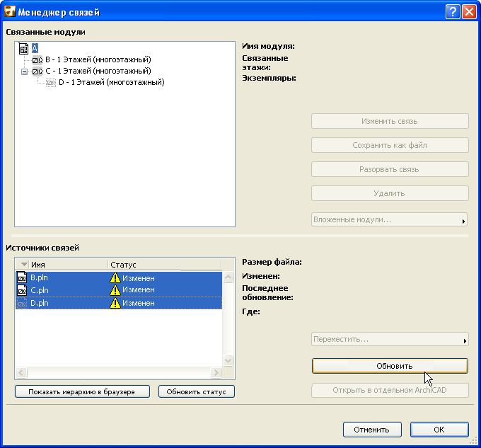Screen dimensions: 481x448
Task: Click the Обновить button
Action: (x=390, y=366)
